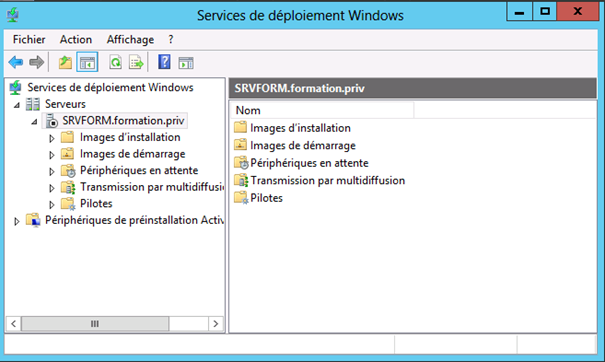Open the Affichage menu

[x=130, y=39]
